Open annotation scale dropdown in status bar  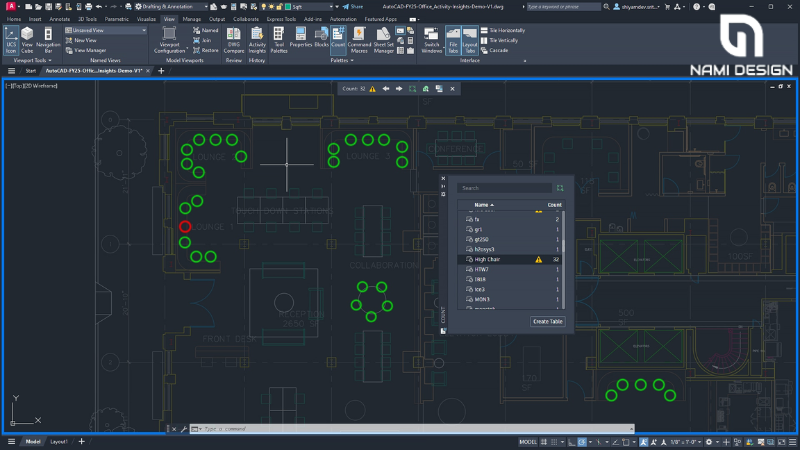click(x=688, y=442)
